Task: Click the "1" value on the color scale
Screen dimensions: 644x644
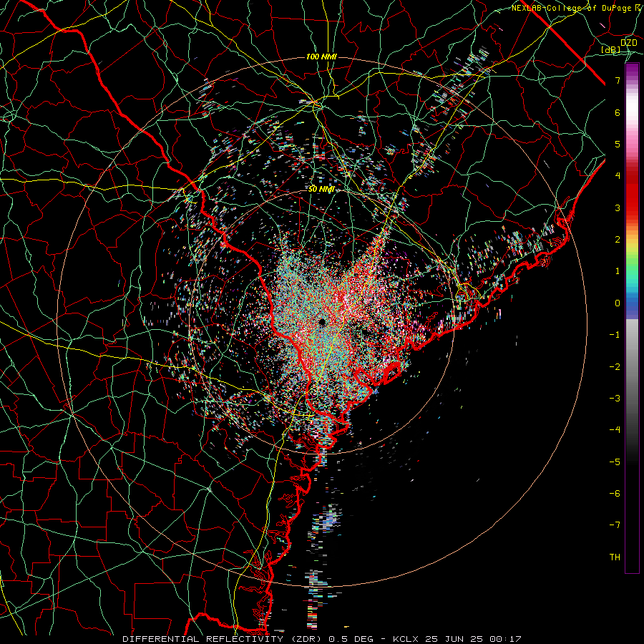Action: click(618, 271)
